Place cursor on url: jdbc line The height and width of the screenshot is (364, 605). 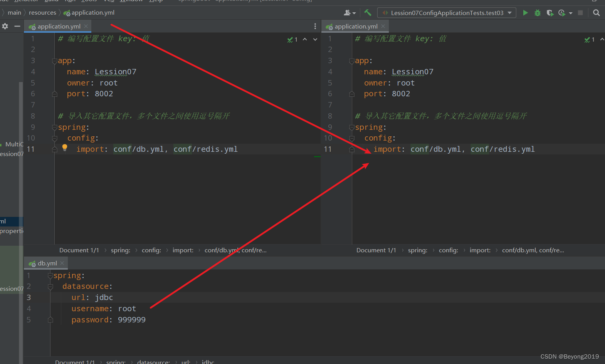pos(92,298)
